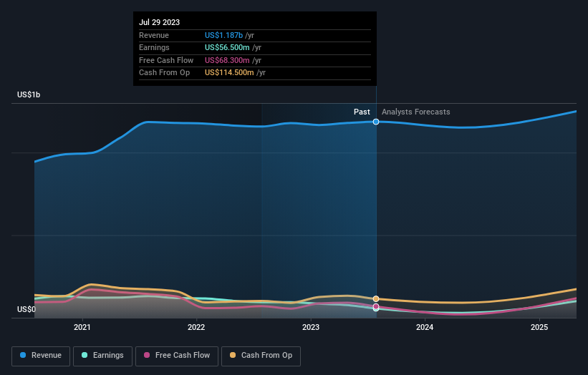The image size is (588, 375).
Task: Click the 'Revenue' row label in tooltip
Action: coord(154,35)
